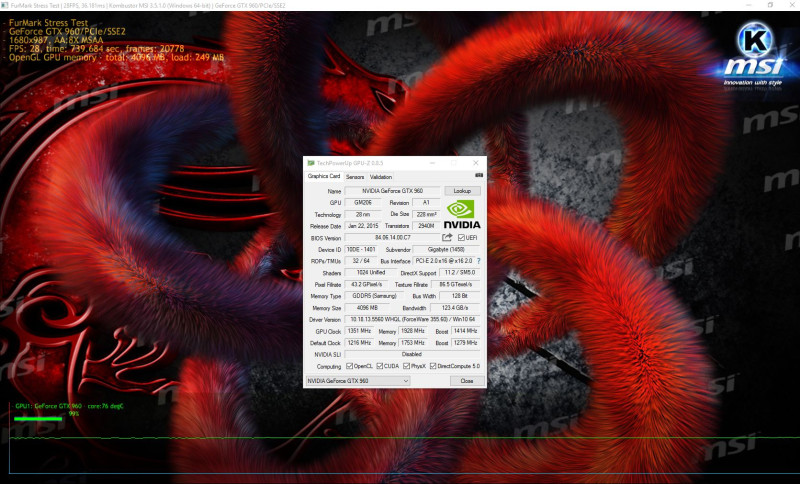Click the Driver Version field
This screenshot has height=484, width=800.
[412, 319]
